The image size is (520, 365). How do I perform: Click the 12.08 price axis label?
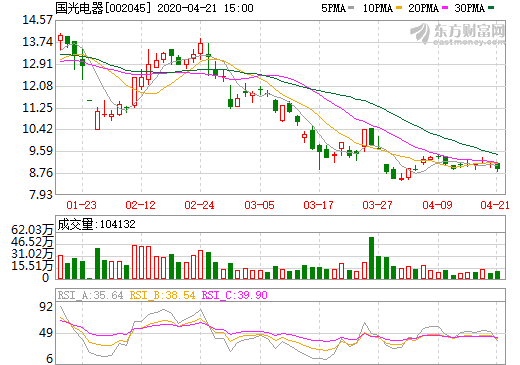tap(37, 86)
